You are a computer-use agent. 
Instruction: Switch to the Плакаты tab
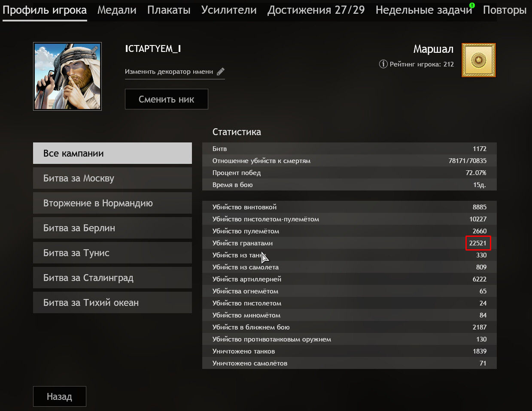point(169,10)
